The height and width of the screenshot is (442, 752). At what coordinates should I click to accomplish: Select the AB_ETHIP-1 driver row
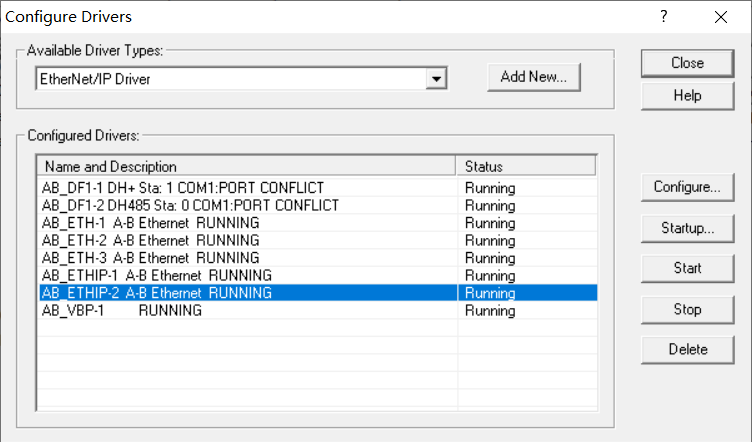click(156, 275)
